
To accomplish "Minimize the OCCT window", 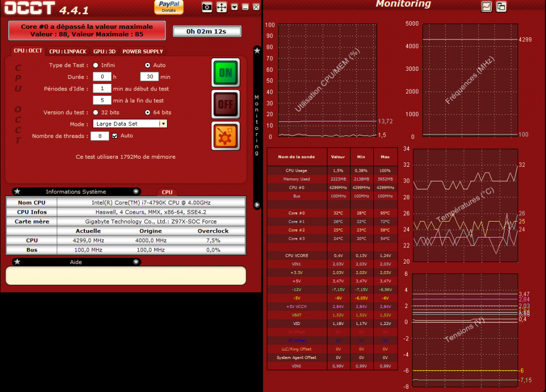I will pos(245,7).
